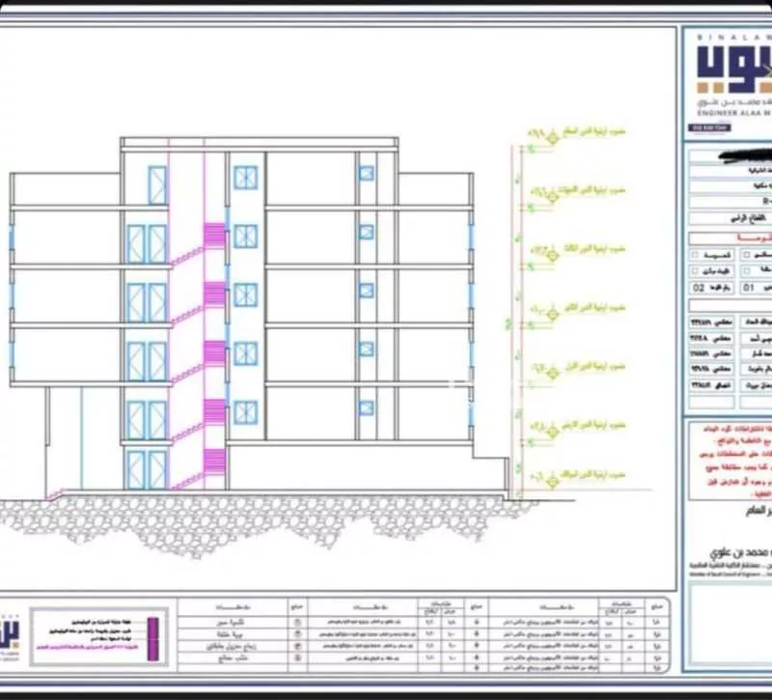772x700 pixels.
Task: Select the top magenta stair flight
Action: tap(214, 236)
